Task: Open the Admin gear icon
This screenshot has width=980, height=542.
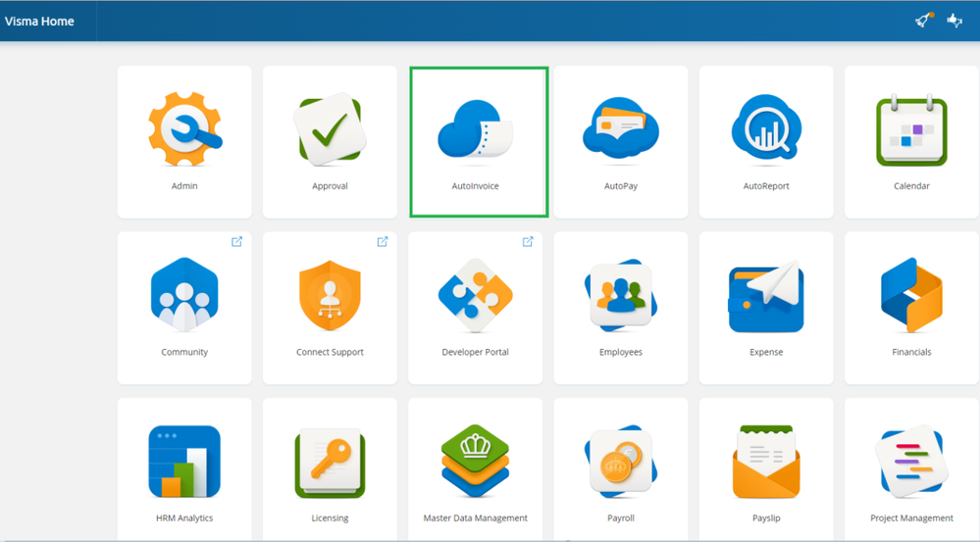Action: pos(184,128)
